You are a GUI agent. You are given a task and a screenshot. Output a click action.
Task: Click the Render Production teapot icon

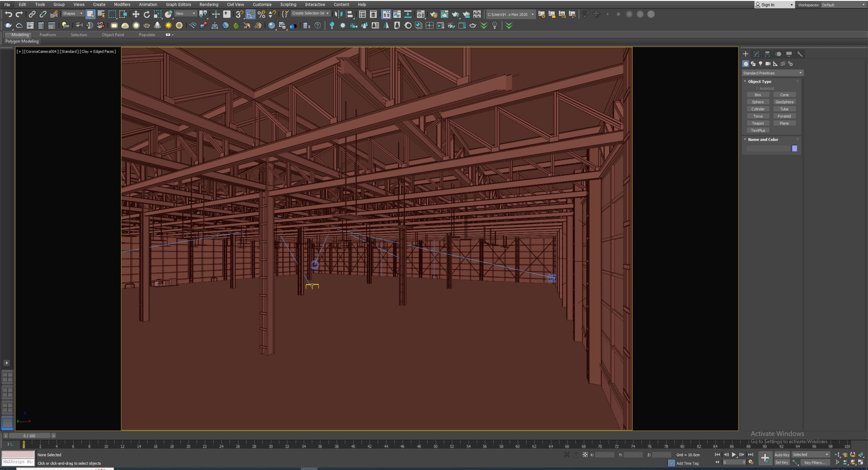click(455, 14)
